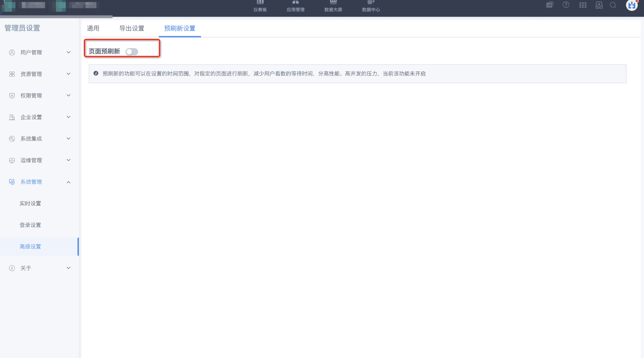Switch to the 导出设置 tab
This screenshot has width=644, height=358.
(x=132, y=28)
